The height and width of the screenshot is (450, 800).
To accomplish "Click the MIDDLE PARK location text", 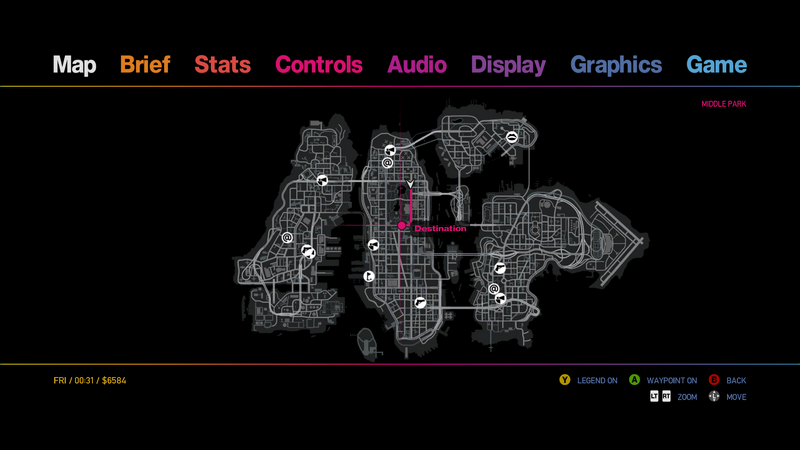I will 723,104.
